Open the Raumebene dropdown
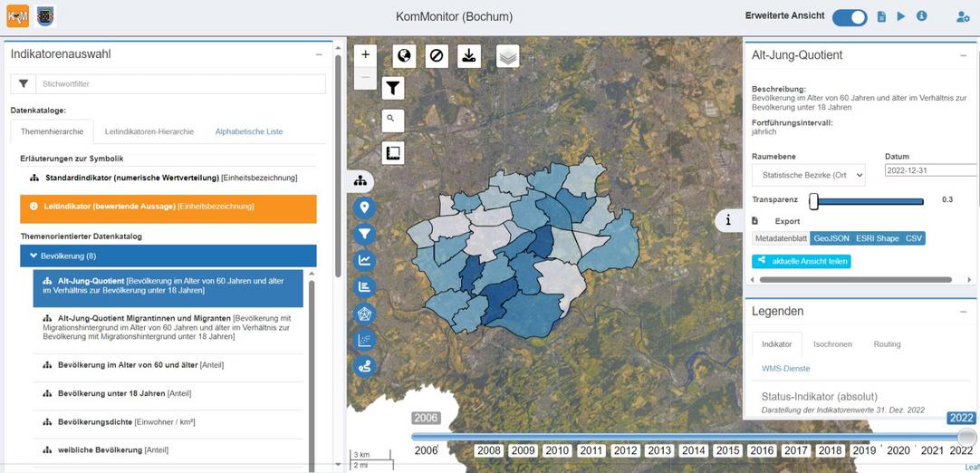The width and height of the screenshot is (980, 473). coord(808,174)
